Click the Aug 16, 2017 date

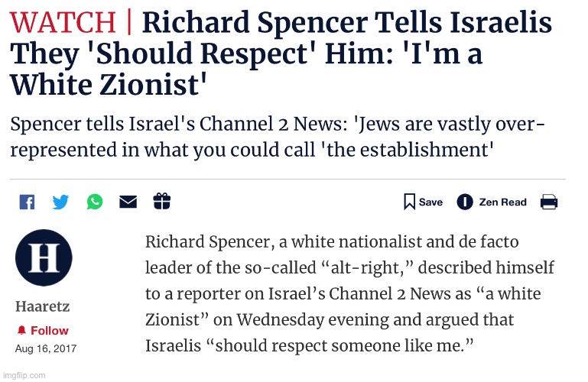click(46, 348)
